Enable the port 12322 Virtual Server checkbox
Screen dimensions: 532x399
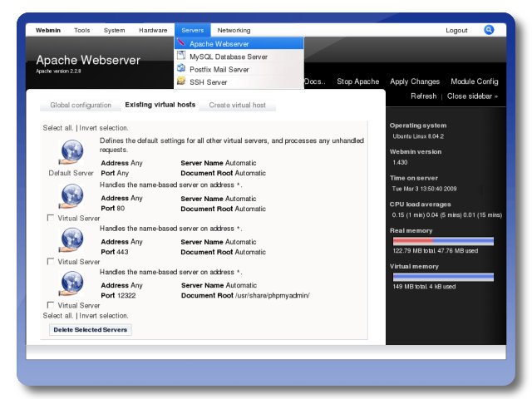pos(52,305)
